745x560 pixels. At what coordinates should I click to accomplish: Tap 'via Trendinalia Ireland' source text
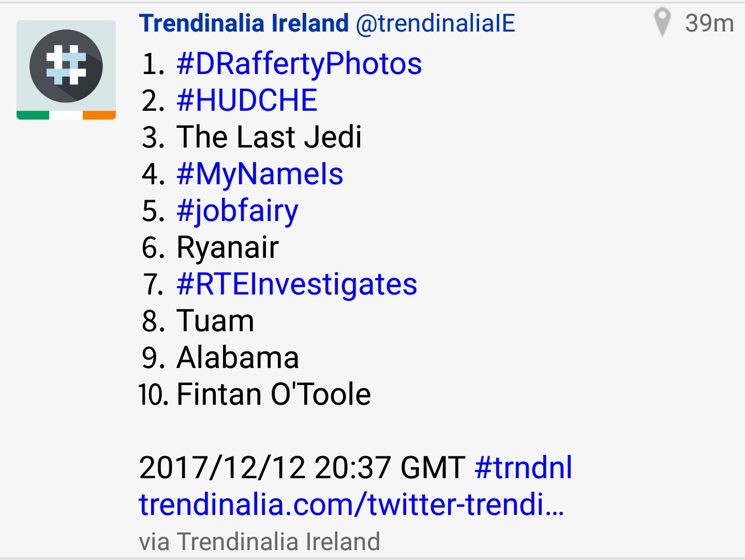[x=260, y=542]
